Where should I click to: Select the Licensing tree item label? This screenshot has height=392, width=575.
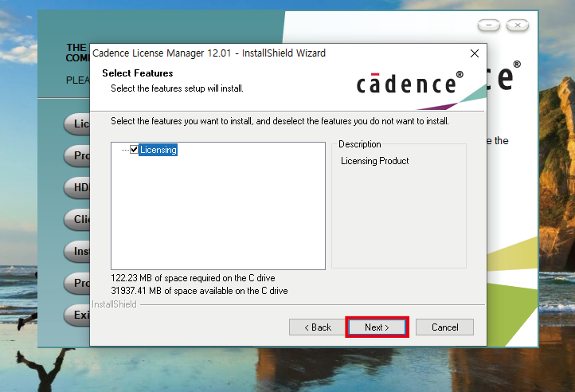[158, 150]
